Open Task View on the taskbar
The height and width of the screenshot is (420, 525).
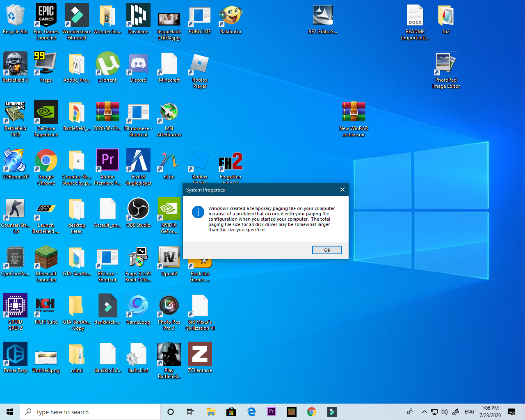click(190, 412)
